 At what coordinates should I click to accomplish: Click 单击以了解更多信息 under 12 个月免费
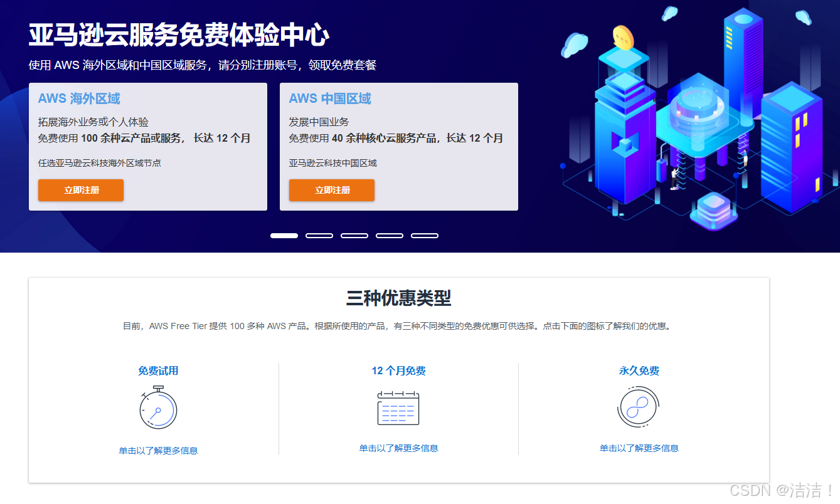click(x=398, y=448)
